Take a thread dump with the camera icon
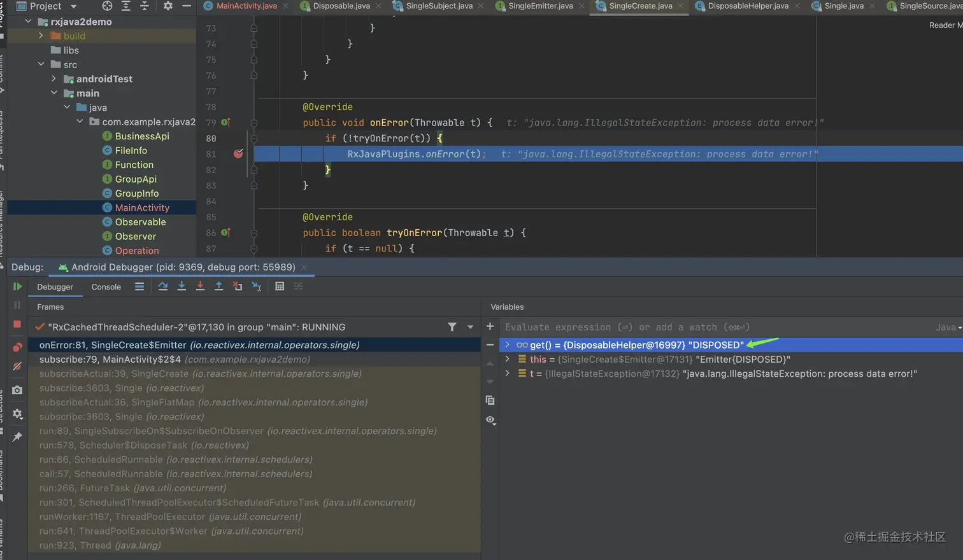The width and height of the screenshot is (963, 560). 17,389
